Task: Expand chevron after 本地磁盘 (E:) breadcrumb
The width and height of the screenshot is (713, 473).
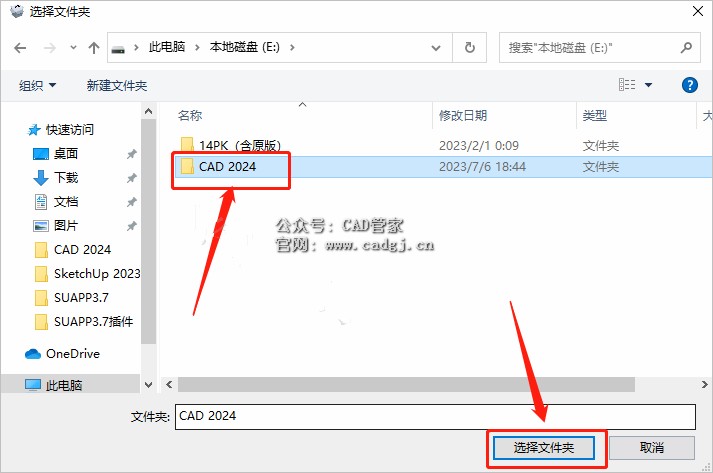Action: [292, 47]
